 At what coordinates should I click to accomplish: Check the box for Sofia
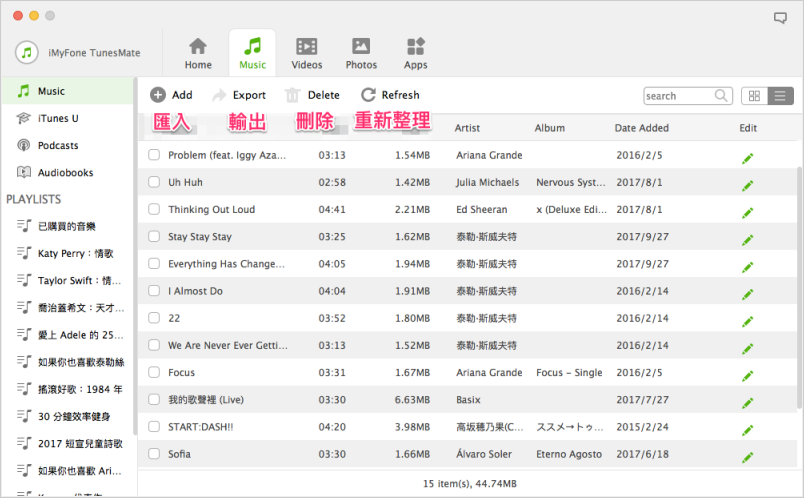pos(154,454)
